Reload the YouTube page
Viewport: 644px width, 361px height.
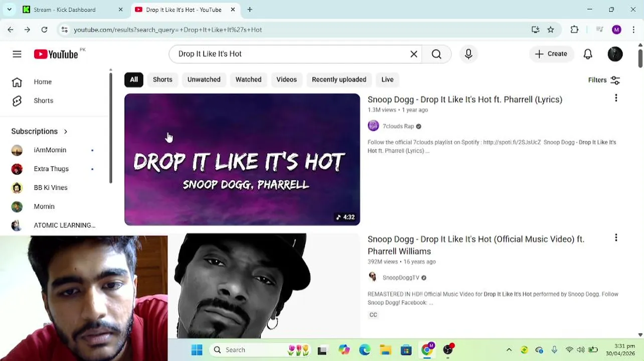click(x=44, y=30)
